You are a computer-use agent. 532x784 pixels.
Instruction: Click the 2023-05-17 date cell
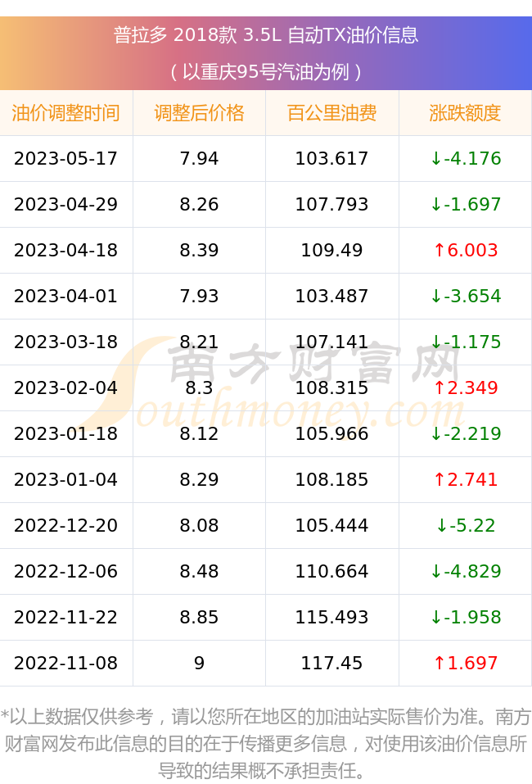[66, 158]
